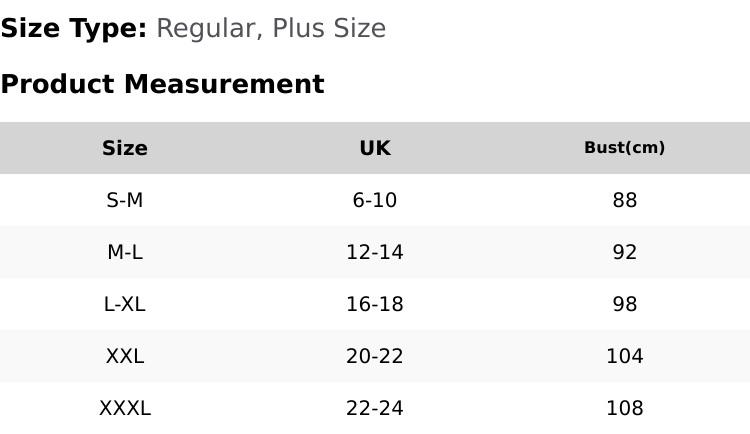
Task: Click the bust value 108
Action: click(x=625, y=409)
